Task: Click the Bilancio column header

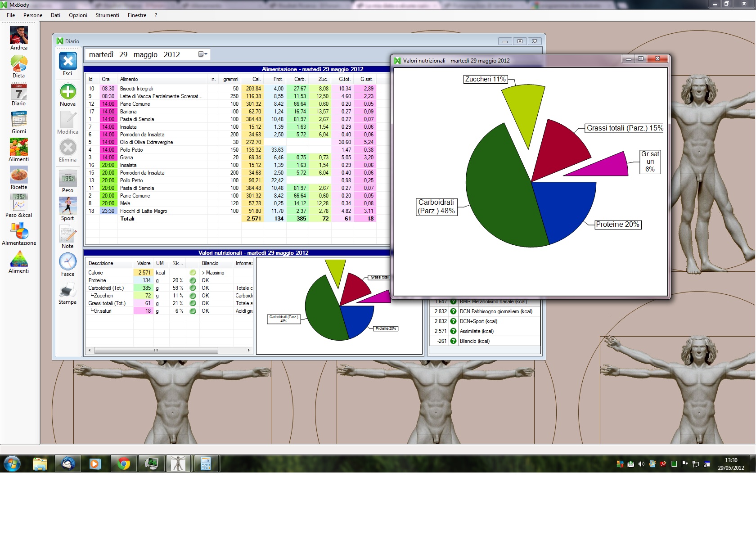Action: 216,263
